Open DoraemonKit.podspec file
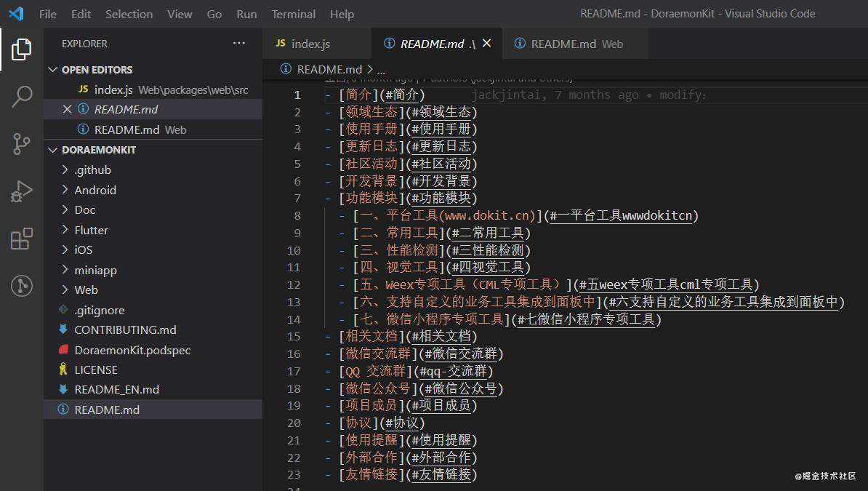868x491 pixels. 153,350
